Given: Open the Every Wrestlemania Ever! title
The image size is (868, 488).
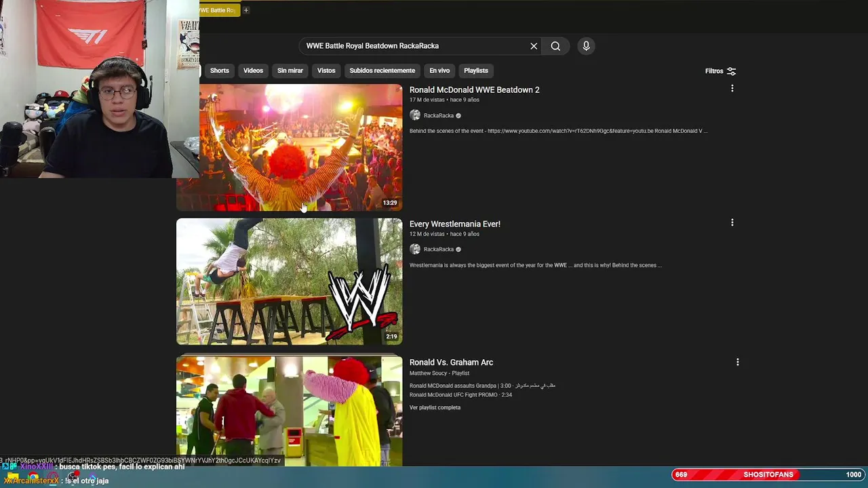Looking at the screenshot, I should [455, 224].
